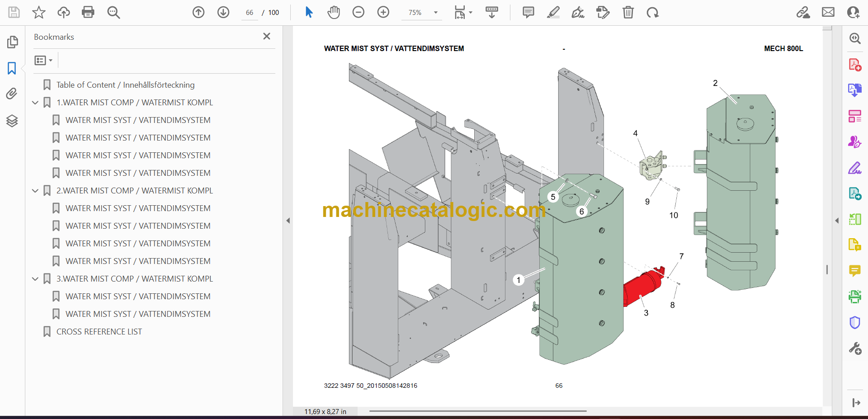
Task: Close the Bookmarks panel
Action: tap(267, 36)
